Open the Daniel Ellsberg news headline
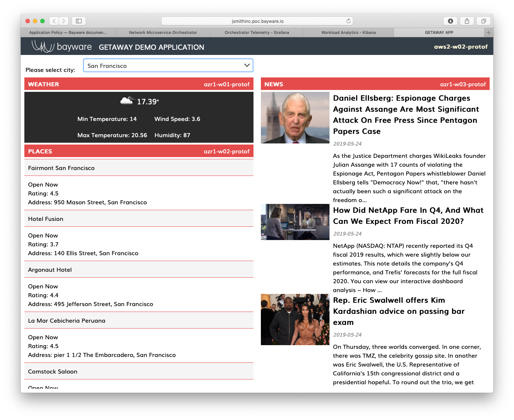The height and width of the screenshot is (420, 514). (406, 115)
